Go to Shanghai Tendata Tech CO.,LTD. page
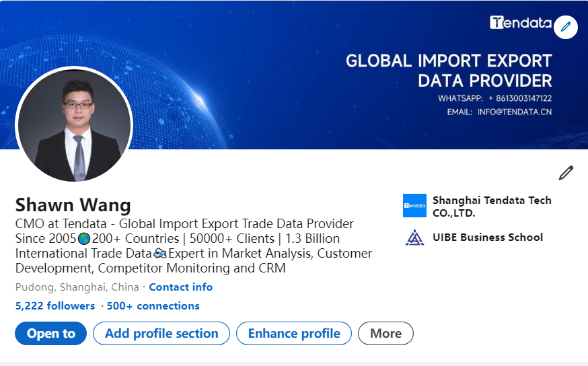Image resolution: width=588 pixels, height=366 pixels. tap(492, 207)
